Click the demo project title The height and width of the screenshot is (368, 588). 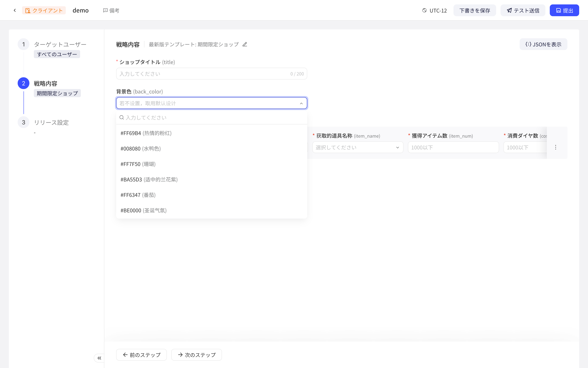[x=80, y=10]
